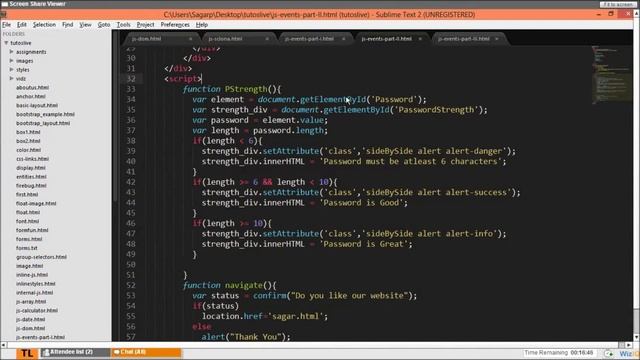Click Fit to screen button in viewer
Screen dimensions: 640x360
click(618, 4)
